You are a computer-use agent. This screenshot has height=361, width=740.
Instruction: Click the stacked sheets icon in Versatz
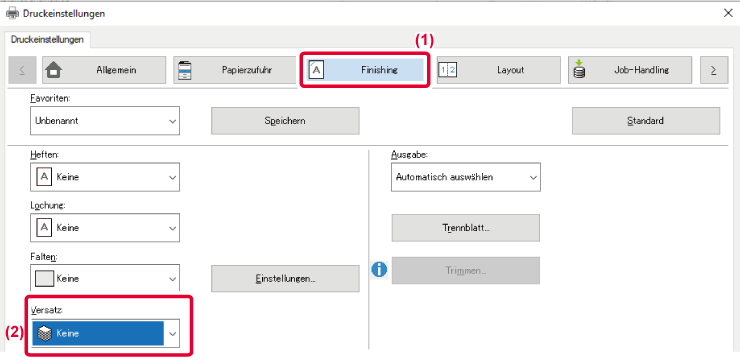(45, 333)
